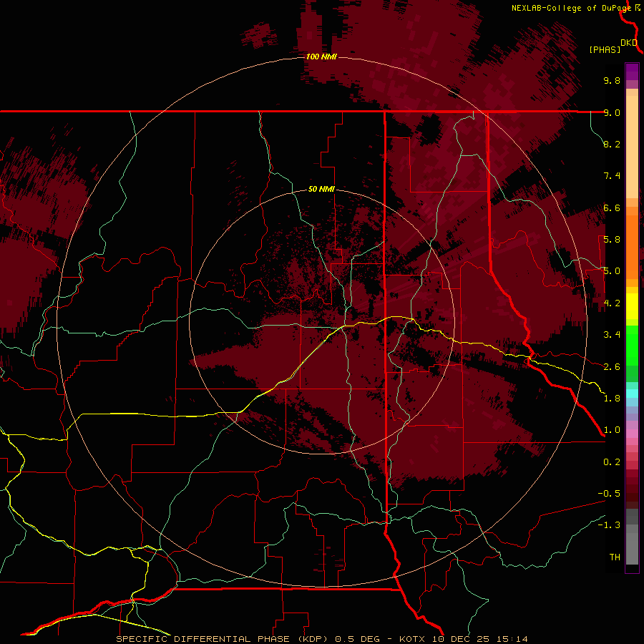Click the 5.8 value on the color scale

pyautogui.click(x=612, y=240)
